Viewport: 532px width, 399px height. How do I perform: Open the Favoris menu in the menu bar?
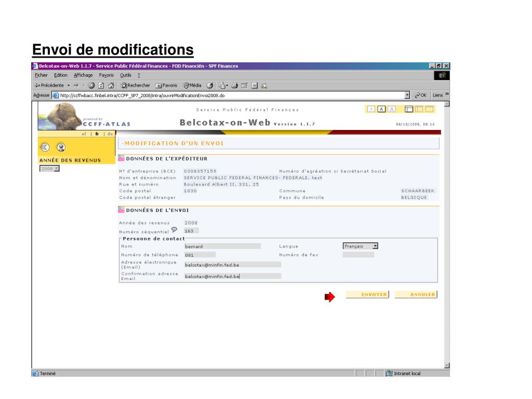[x=106, y=75]
